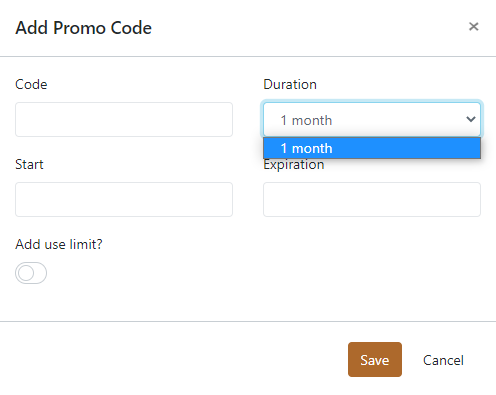Image resolution: width=496 pixels, height=395 pixels.
Task: Save the new promo code
Action: (375, 360)
